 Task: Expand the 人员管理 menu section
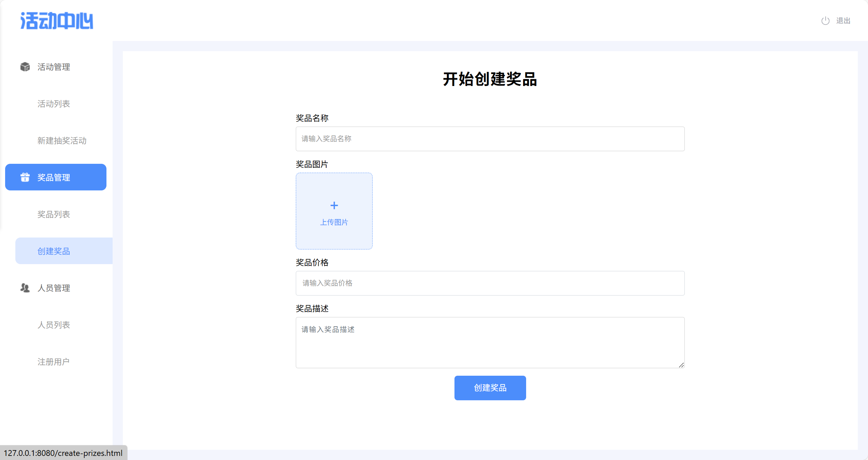54,288
